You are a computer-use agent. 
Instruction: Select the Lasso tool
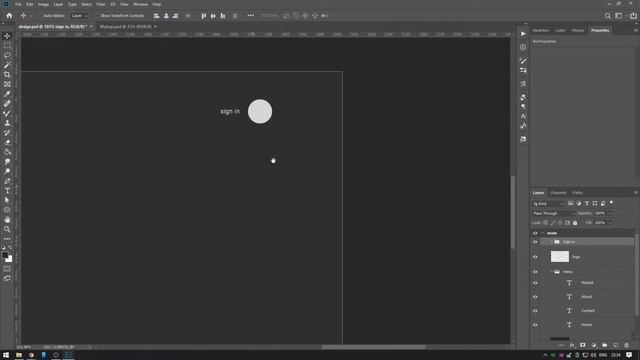tap(7, 55)
